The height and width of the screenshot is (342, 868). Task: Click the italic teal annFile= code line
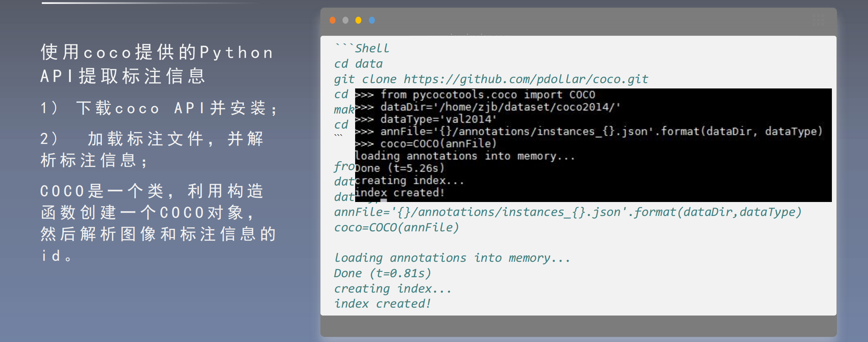point(568,212)
